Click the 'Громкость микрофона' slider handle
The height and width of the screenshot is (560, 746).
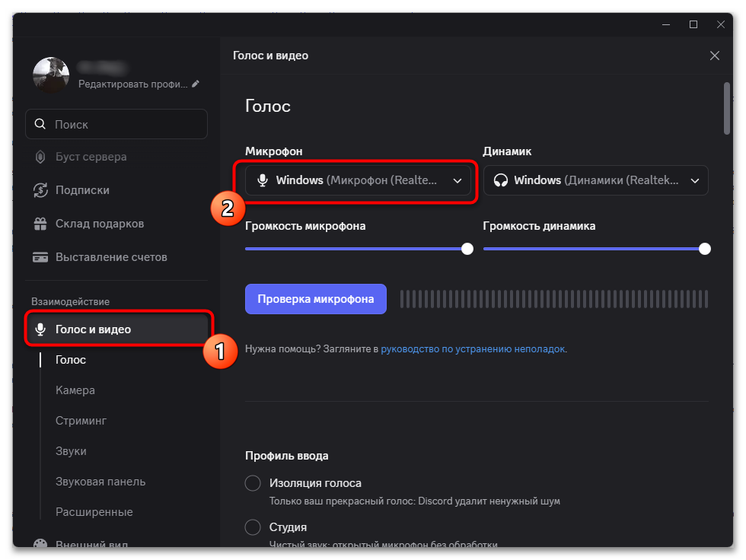click(x=467, y=249)
